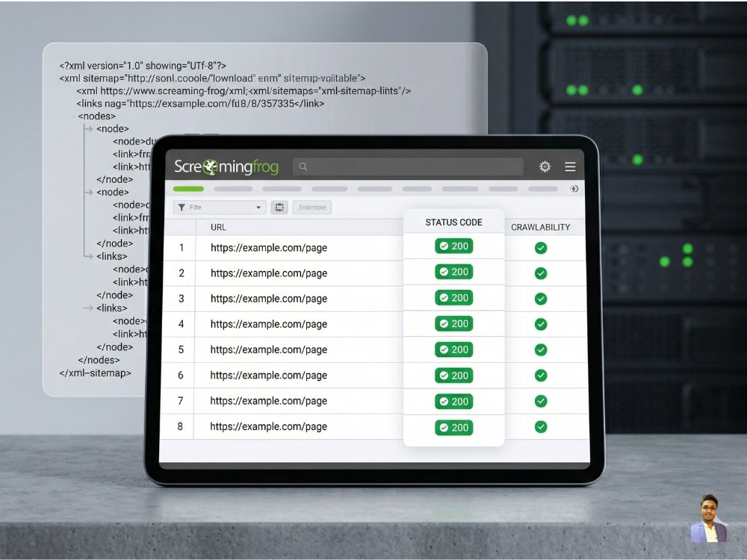This screenshot has width=747, height=560.
Task: Select the green active tab
Action: pos(188,189)
